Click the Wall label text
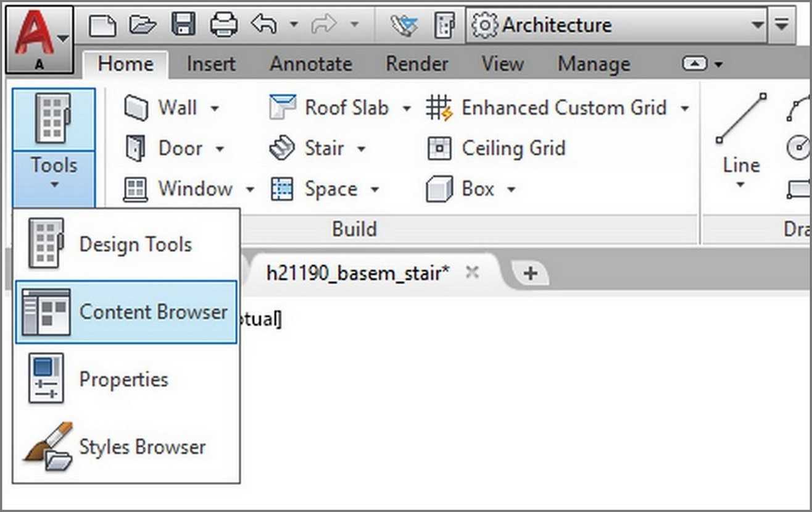This screenshot has width=812, height=512. click(178, 107)
